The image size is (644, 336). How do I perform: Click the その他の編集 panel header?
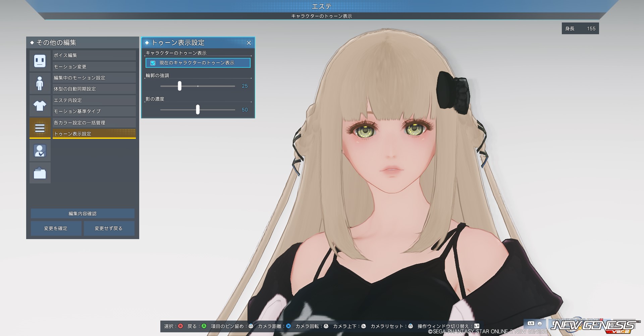click(x=83, y=43)
